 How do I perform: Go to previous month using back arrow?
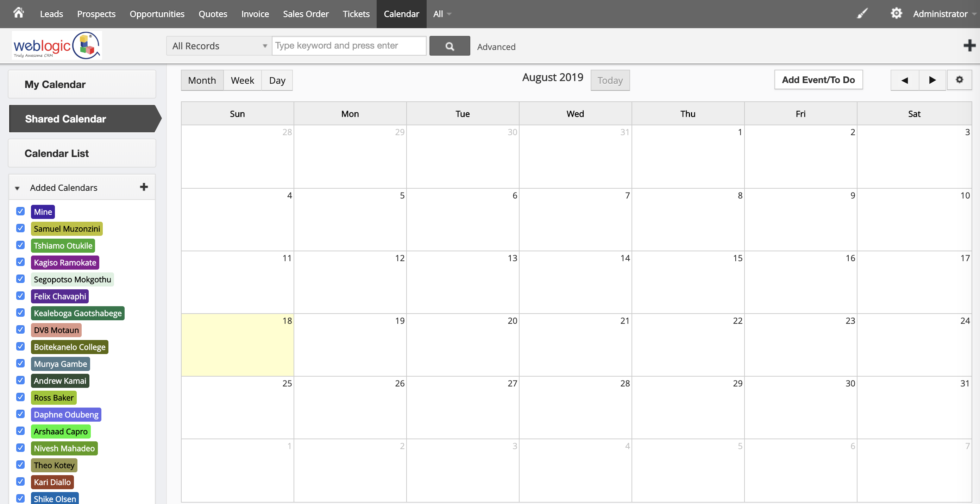pos(905,80)
